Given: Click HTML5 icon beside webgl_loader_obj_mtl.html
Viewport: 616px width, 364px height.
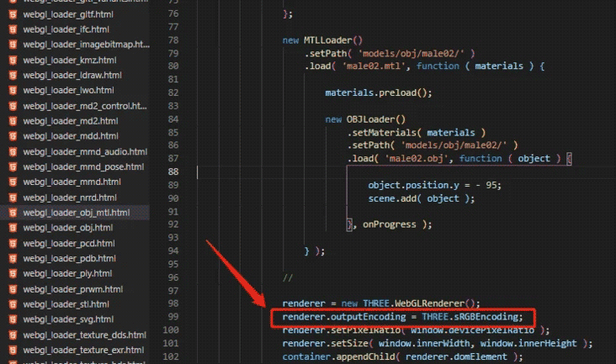Looking at the screenshot, I should (13, 213).
